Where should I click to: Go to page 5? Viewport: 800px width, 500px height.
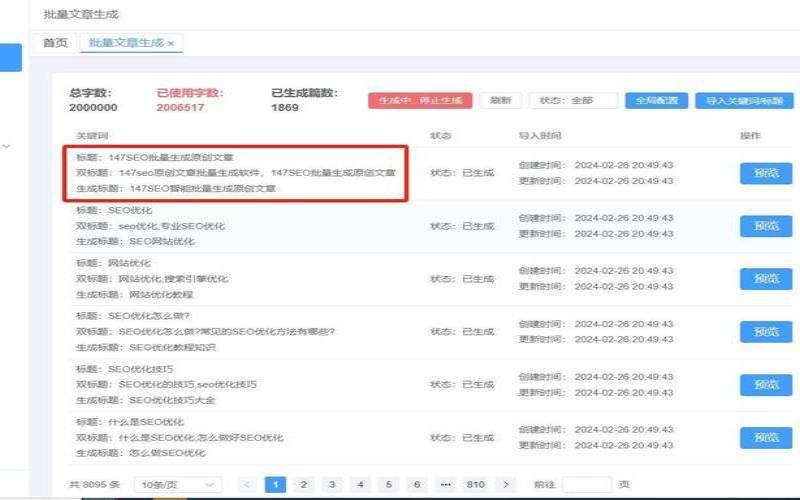point(389,484)
